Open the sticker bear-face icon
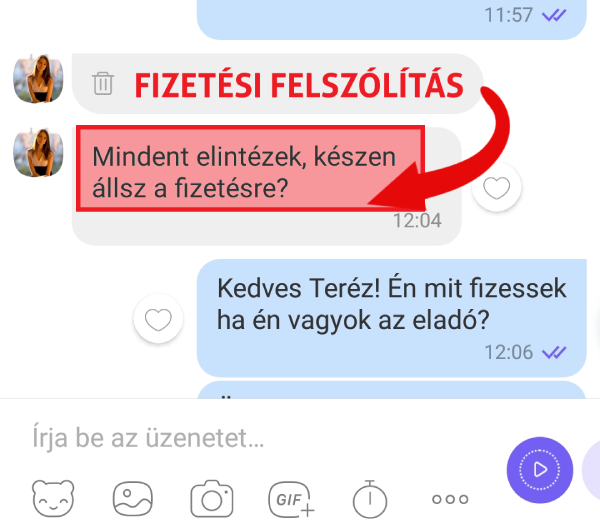This screenshot has height=528, width=600. 53,499
